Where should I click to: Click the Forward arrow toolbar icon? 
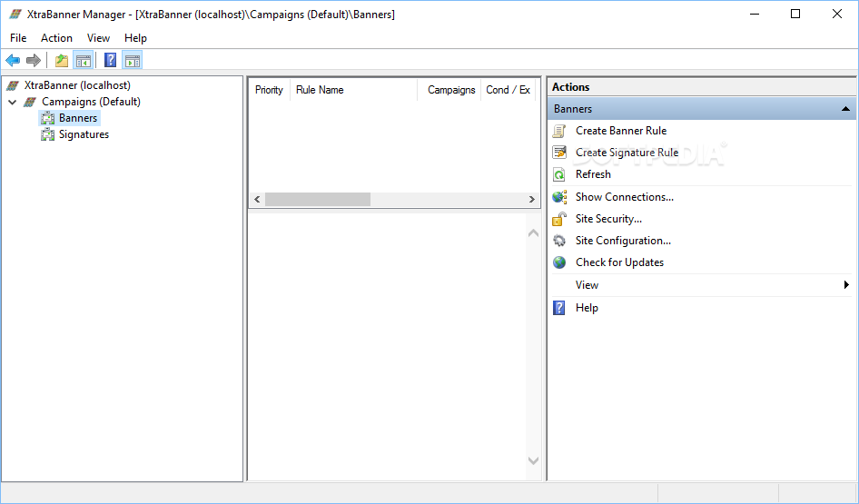tap(34, 60)
